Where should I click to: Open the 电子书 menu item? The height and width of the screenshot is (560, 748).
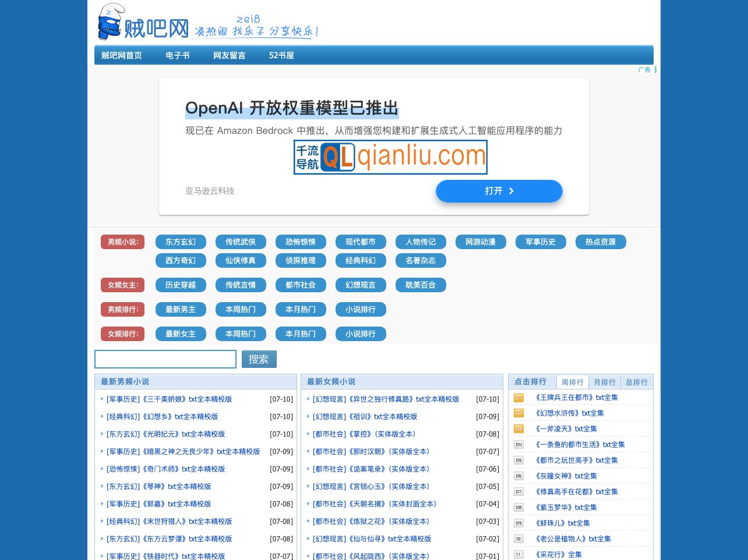pyautogui.click(x=178, y=55)
